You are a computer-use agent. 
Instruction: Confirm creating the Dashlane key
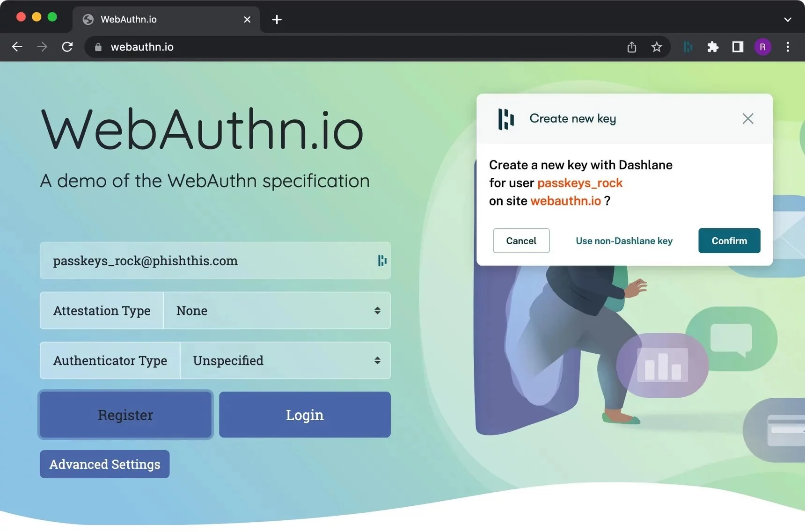coord(729,240)
